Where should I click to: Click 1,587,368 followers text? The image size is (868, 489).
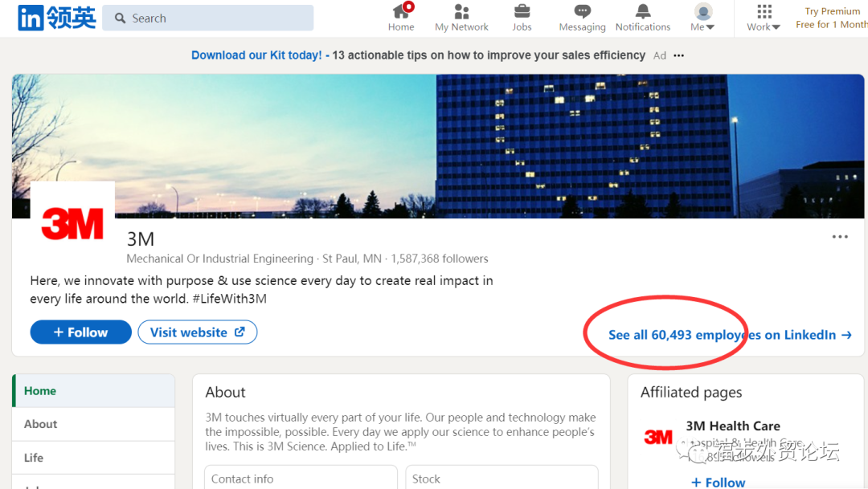(440, 259)
